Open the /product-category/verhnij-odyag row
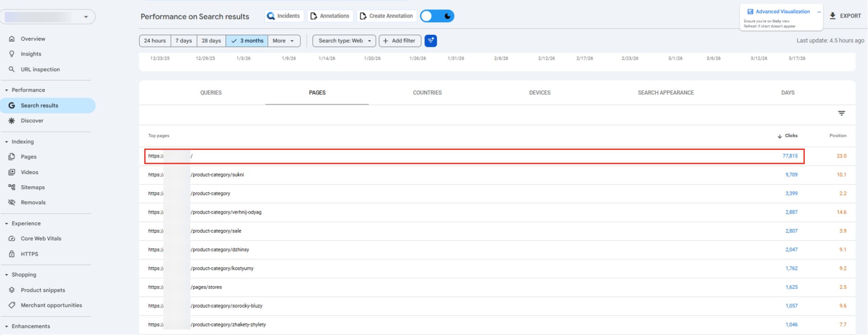868x336 pixels. tap(497, 212)
